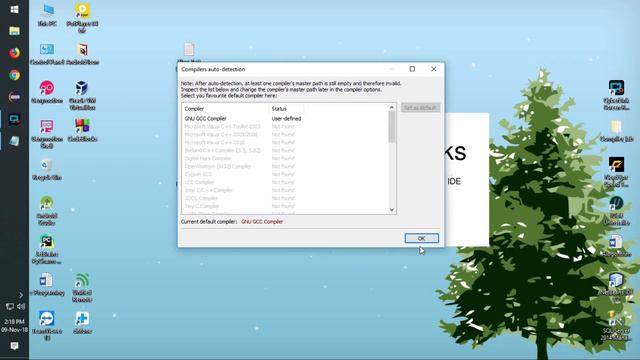The image size is (640, 360).
Task: Click the red GNU GCC Compiler default label
Action: (262, 222)
